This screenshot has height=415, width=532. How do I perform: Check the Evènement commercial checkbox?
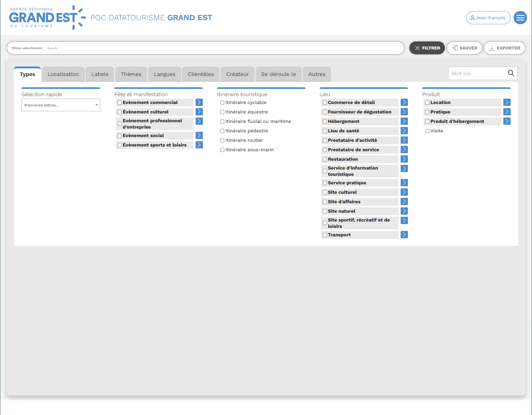pos(119,103)
